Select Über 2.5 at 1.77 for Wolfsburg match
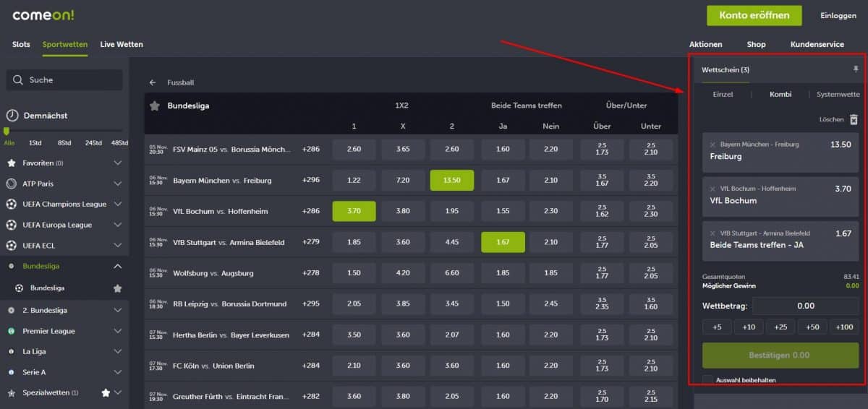The height and width of the screenshot is (409, 868). (602, 273)
